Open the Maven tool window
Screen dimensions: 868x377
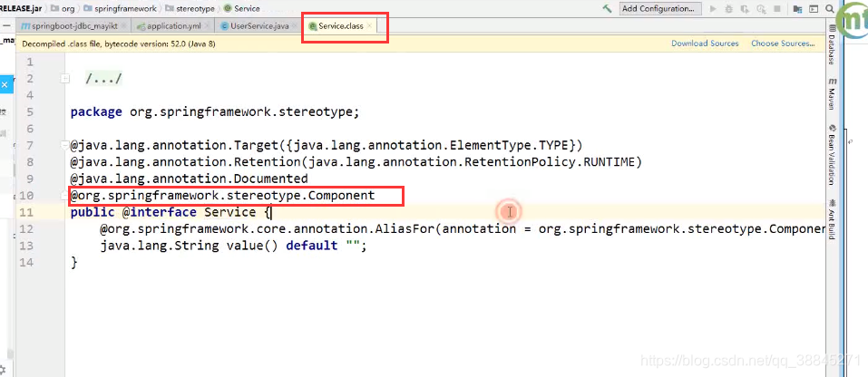(x=832, y=94)
